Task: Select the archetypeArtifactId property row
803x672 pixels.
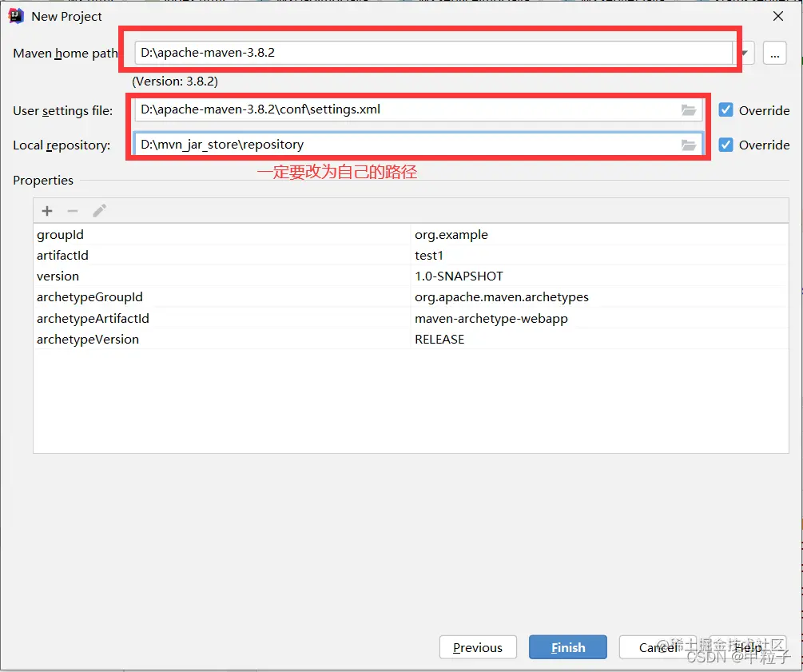Action: (411, 318)
